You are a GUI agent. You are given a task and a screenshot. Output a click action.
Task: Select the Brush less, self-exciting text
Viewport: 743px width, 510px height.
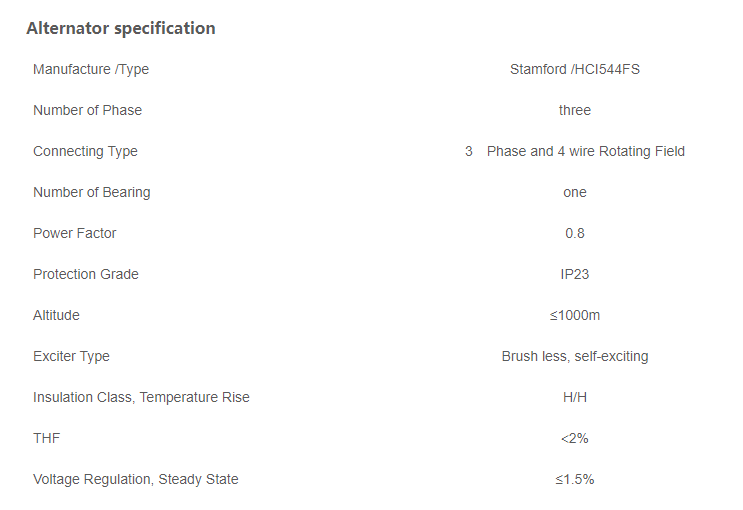click(574, 356)
